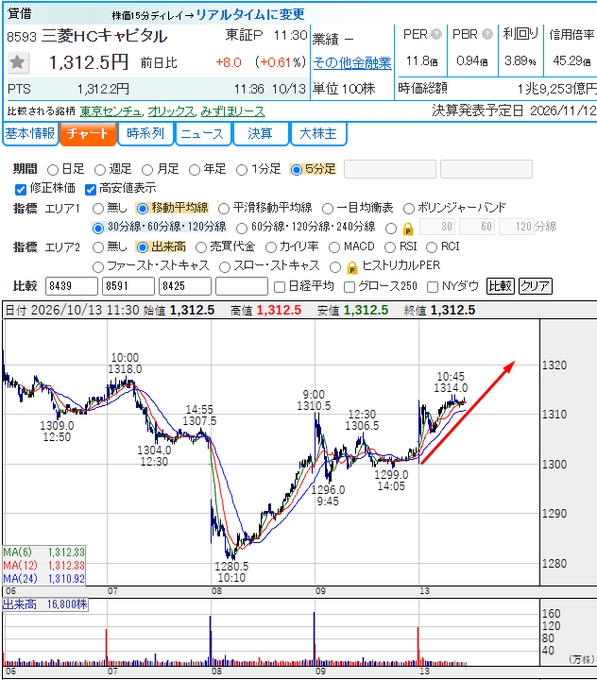The height and width of the screenshot is (680, 597).
Task: Toggle 修正株価 checkbox
Action: point(20,189)
